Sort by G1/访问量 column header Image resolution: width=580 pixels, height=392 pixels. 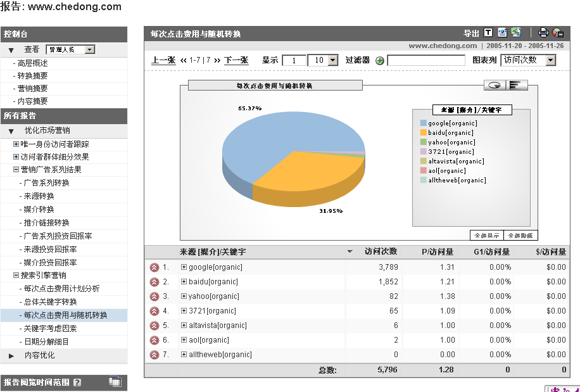pyautogui.click(x=491, y=252)
